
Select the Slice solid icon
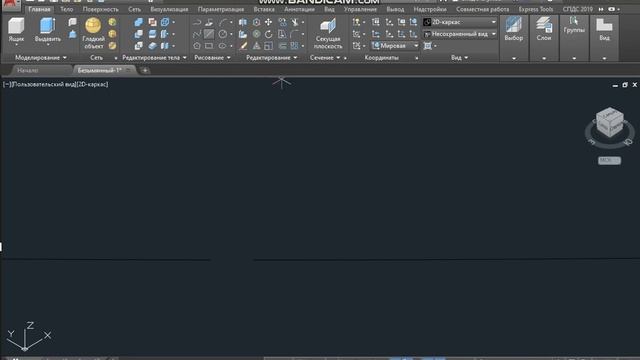pos(152,34)
